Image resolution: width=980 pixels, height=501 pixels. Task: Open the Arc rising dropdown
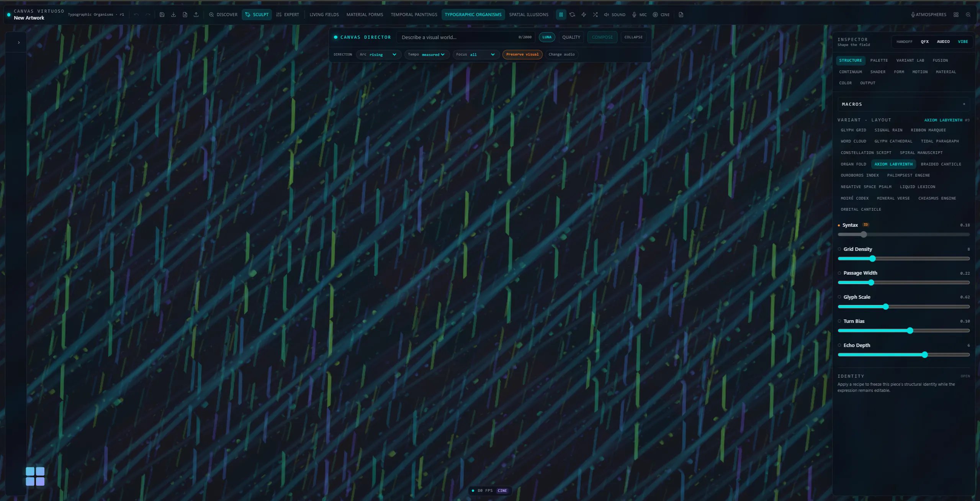(378, 54)
